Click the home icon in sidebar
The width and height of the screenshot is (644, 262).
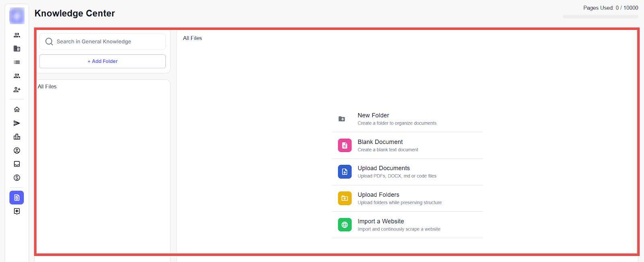click(17, 110)
